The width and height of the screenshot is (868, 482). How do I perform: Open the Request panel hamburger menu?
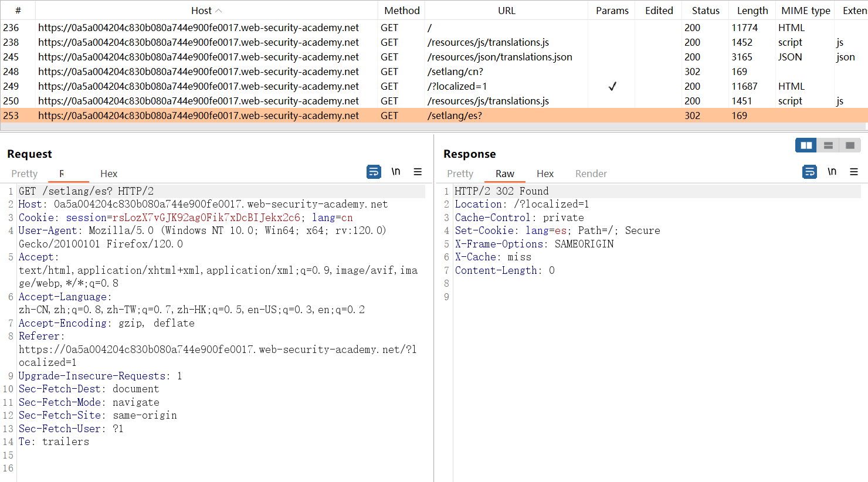[418, 172]
